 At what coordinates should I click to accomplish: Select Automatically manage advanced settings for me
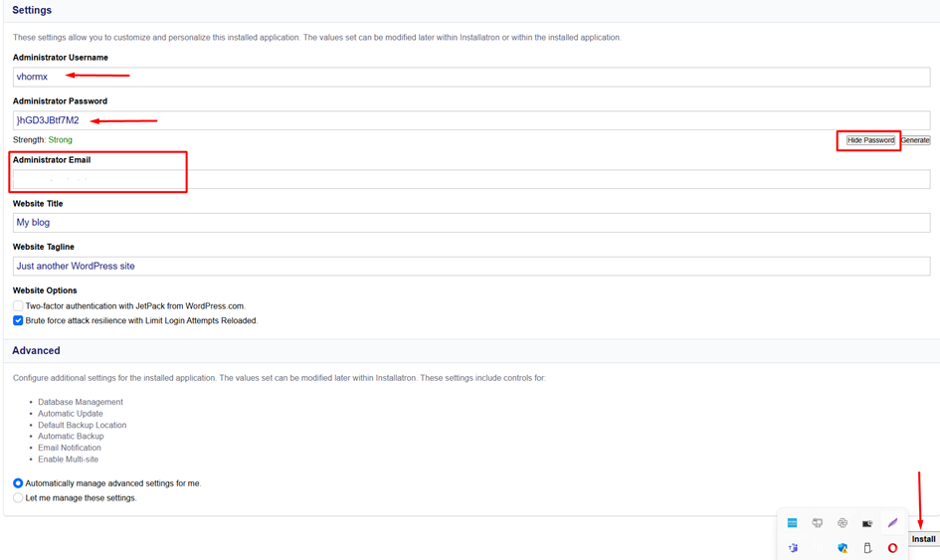point(18,483)
